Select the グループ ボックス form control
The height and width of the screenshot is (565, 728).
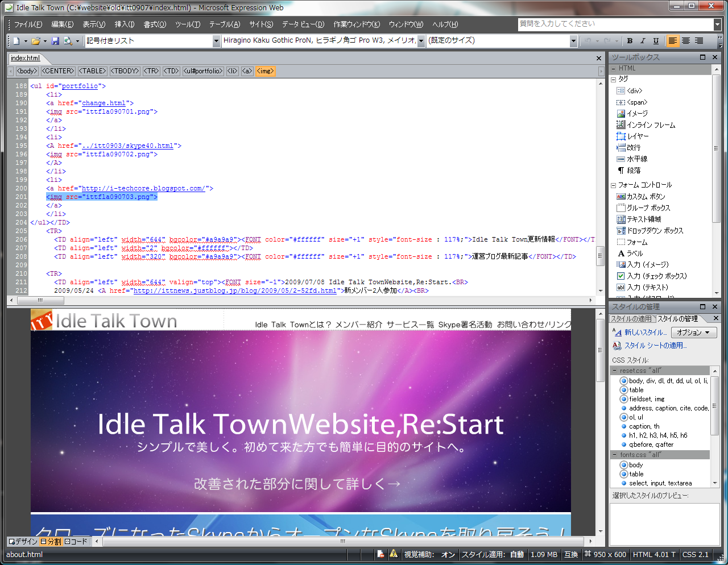[643, 208]
